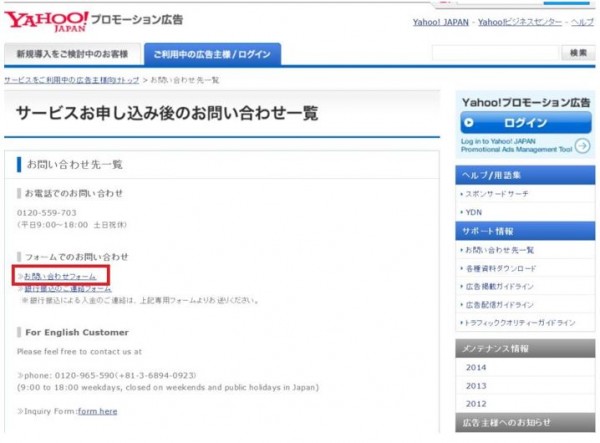Open the 銀行振込のご連絡フォーム link
Screen dimensions: 600x443
click(x=68, y=288)
